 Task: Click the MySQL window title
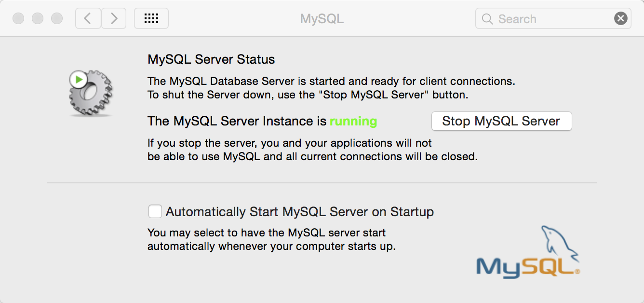(x=322, y=19)
